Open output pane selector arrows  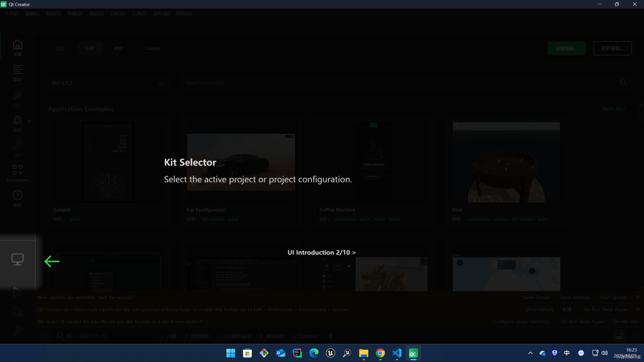[x=330, y=336]
